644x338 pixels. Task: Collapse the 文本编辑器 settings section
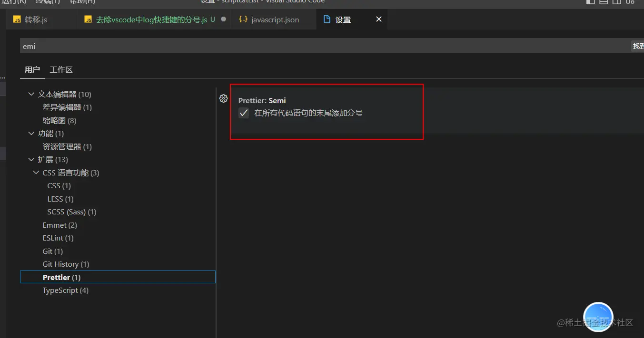(x=31, y=94)
